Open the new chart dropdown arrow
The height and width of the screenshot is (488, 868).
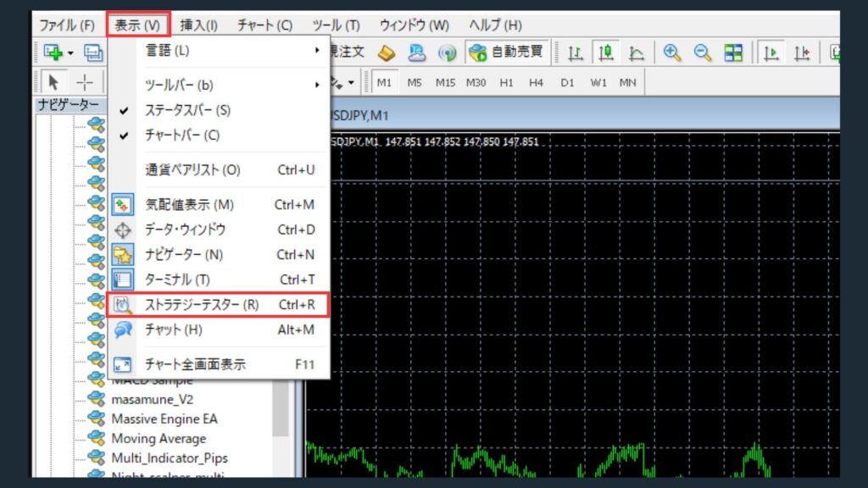click(71, 53)
